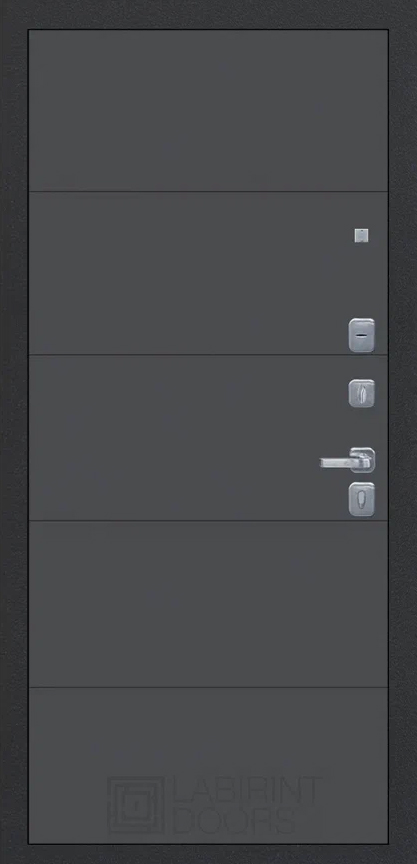The image size is (417, 864).
Task: Click the groove just below upper lock
Action: point(208,355)
